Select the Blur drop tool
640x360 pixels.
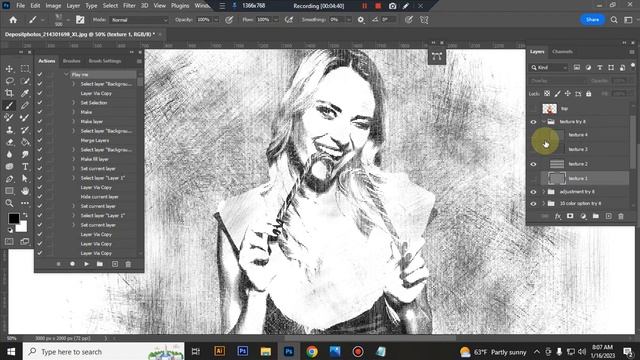(x=9, y=154)
